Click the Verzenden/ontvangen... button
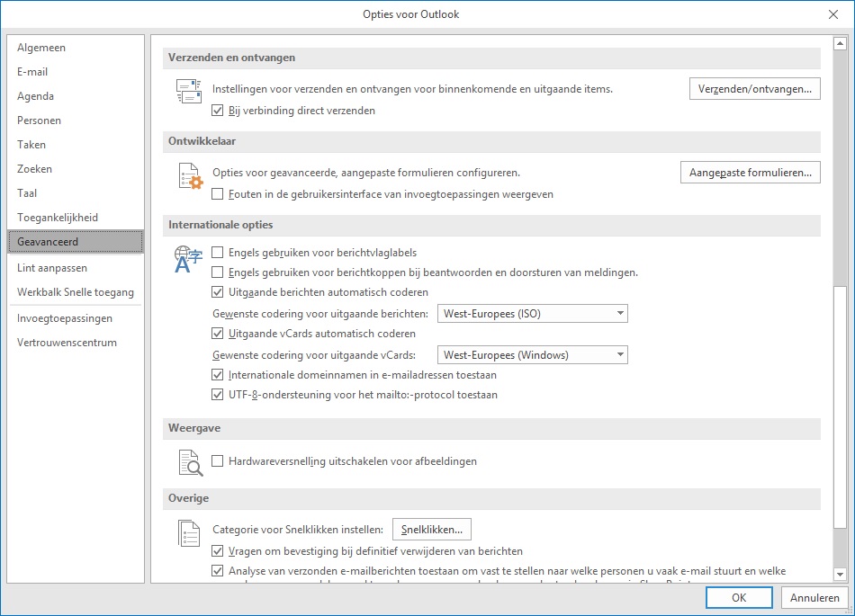The width and height of the screenshot is (855, 616). pos(755,89)
